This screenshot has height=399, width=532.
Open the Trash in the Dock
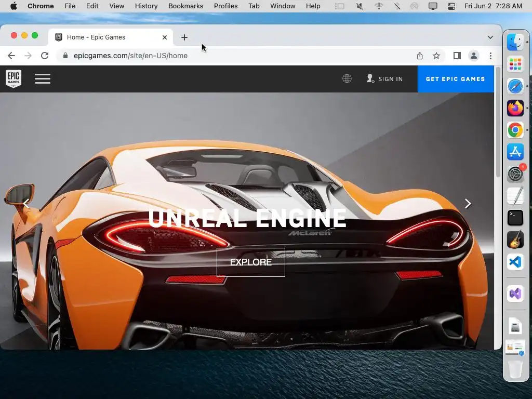pyautogui.click(x=515, y=369)
